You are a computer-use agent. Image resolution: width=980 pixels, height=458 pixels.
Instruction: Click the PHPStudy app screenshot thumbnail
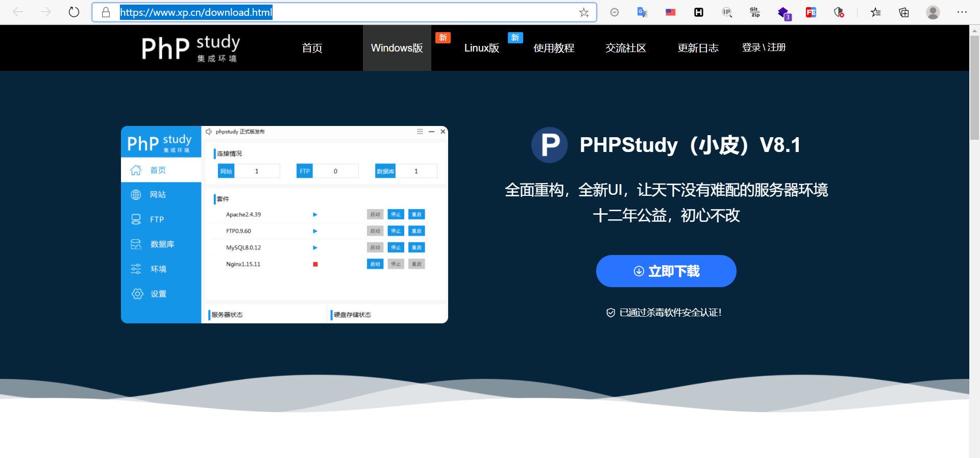point(284,224)
